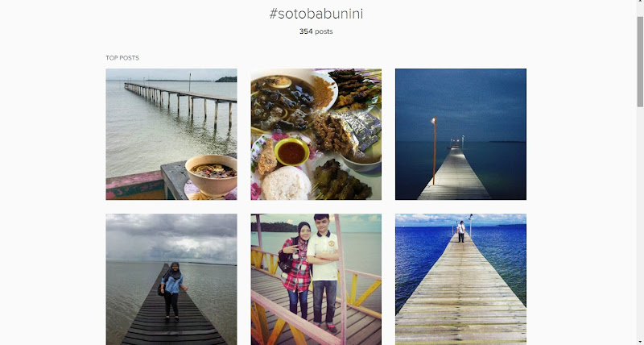
Task: Click the vertical scrollbar thumb
Action: coord(640,62)
